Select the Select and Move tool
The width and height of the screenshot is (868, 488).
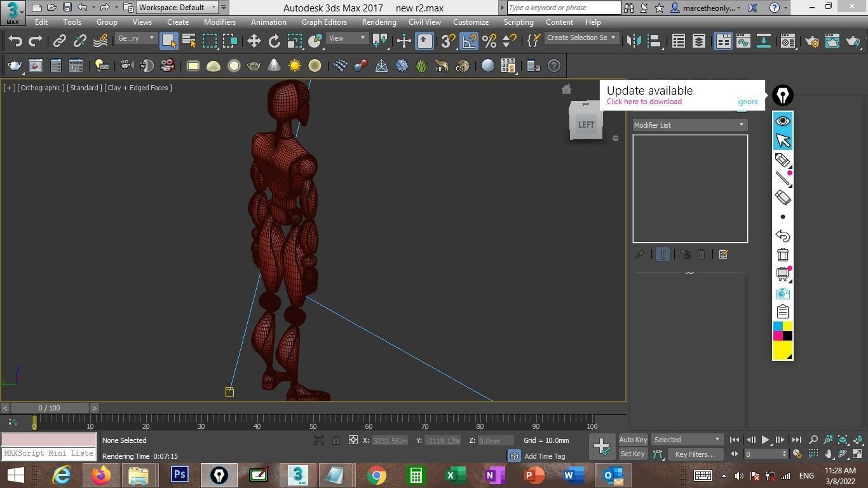pos(254,41)
